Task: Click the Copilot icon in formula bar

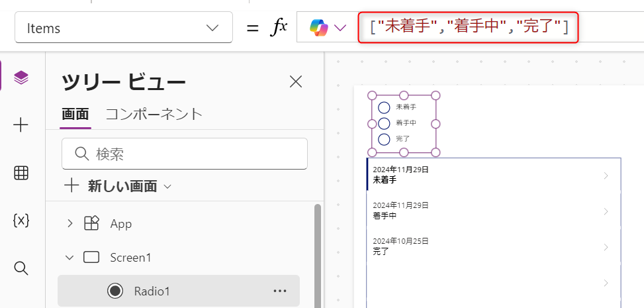Action: (319, 28)
